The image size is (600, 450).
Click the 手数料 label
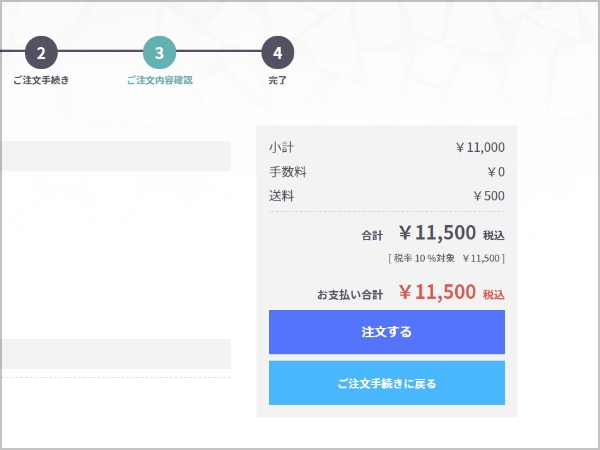click(287, 172)
